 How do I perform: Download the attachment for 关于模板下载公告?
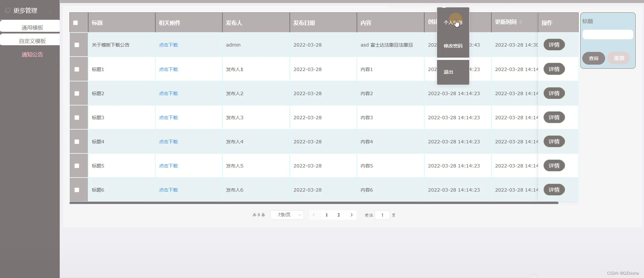point(168,45)
